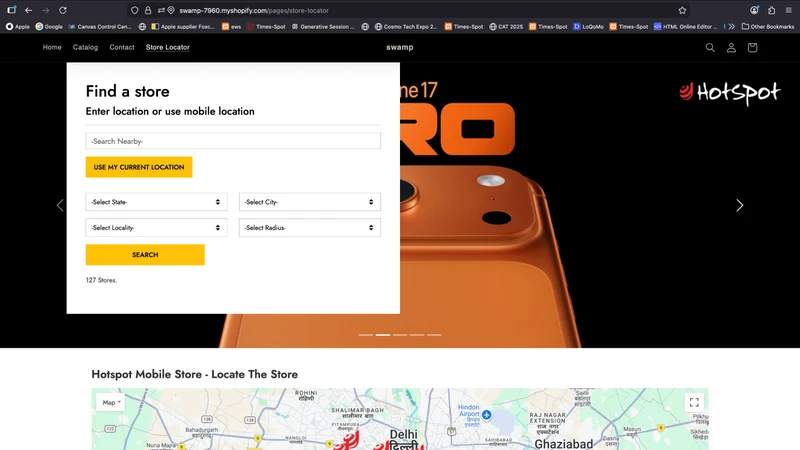800x450 pixels.
Task: Expand the Select Radius dropdown
Action: pyautogui.click(x=310, y=228)
